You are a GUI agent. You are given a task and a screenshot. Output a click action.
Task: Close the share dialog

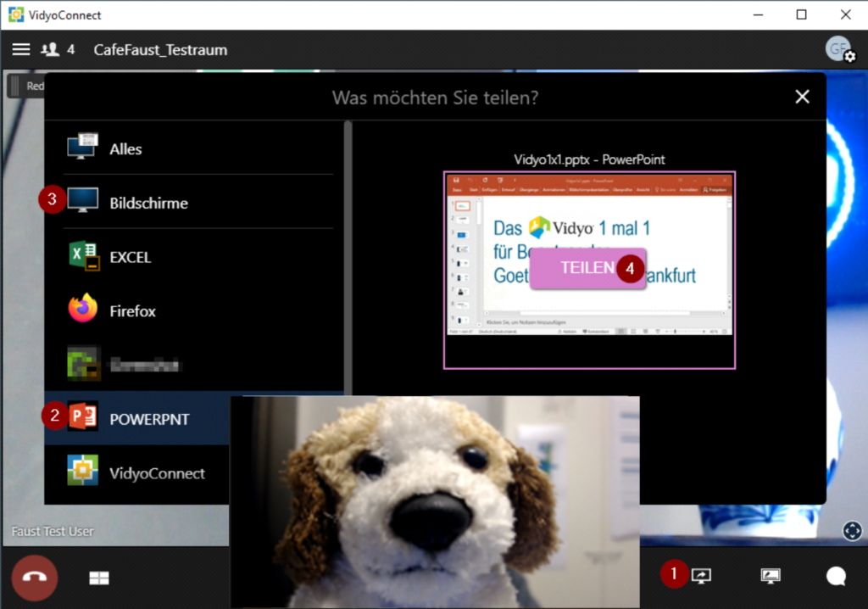point(802,97)
